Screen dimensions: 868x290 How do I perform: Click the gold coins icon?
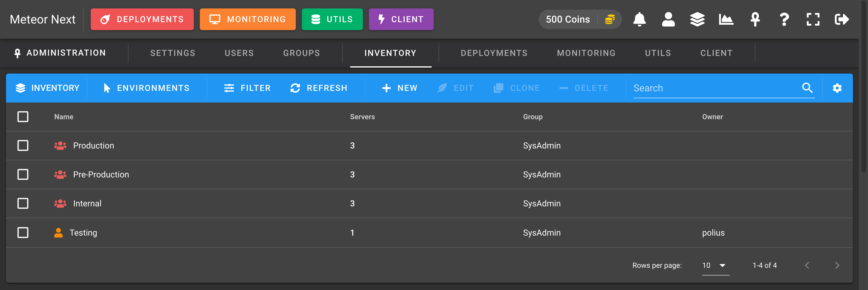pyautogui.click(x=610, y=19)
